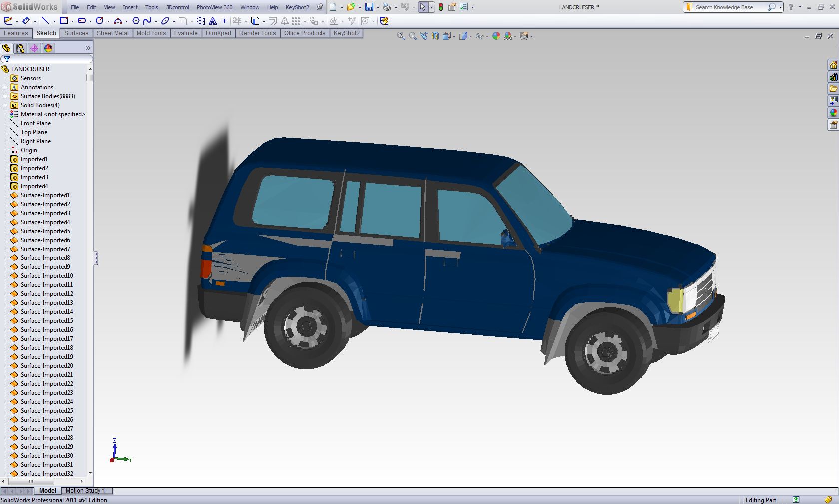Expand the Save button dropdown arrow
Image resolution: width=839 pixels, height=504 pixels.
point(377,7)
